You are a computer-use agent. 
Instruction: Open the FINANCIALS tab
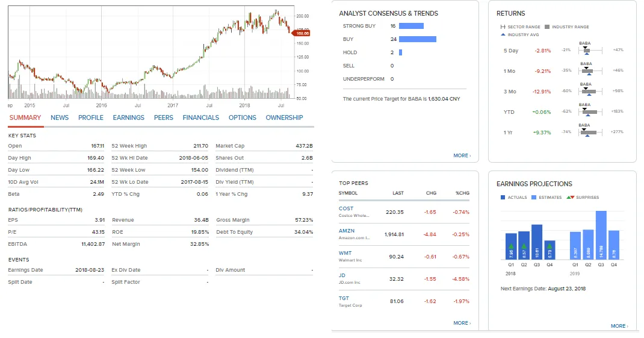(x=201, y=117)
